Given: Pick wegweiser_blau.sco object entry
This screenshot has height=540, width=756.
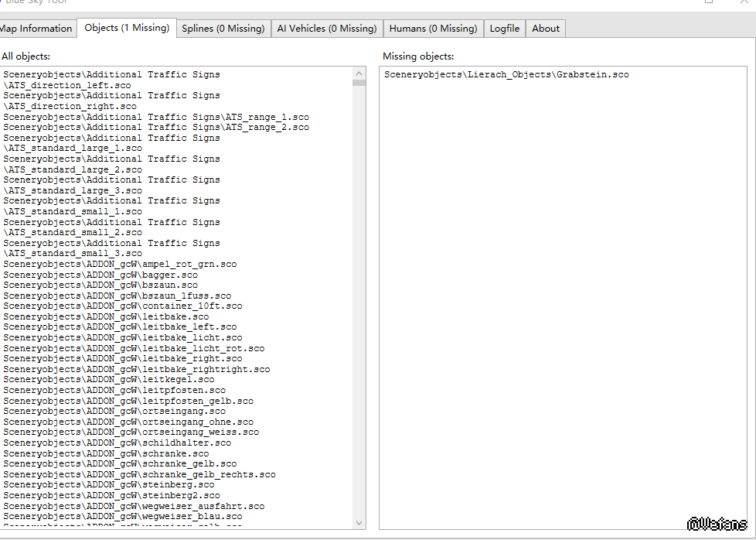Looking at the screenshot, I should [122, 516].
